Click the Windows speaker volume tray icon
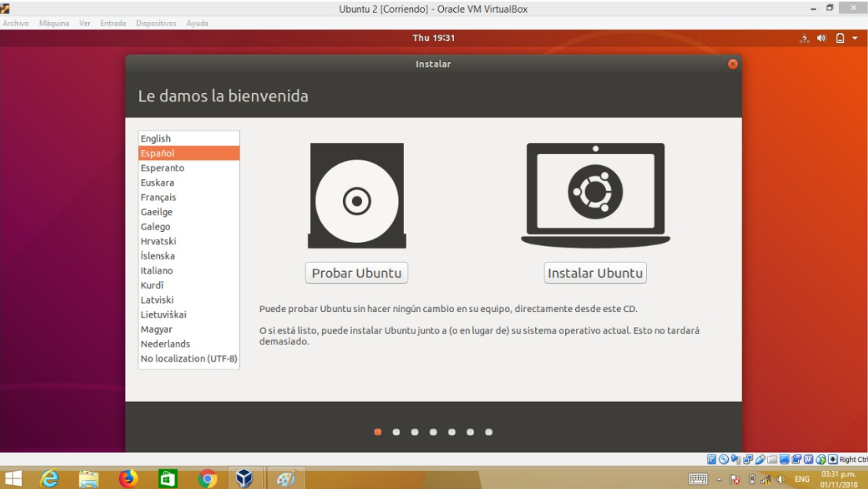868x489 pixels. (781, 480)
